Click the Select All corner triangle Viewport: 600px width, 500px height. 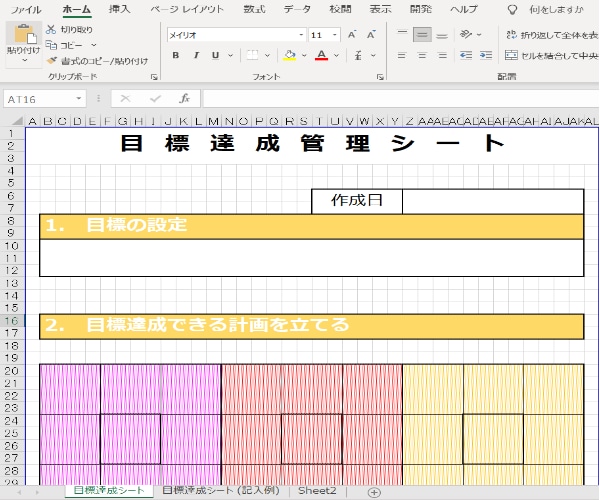click(17, 121)
